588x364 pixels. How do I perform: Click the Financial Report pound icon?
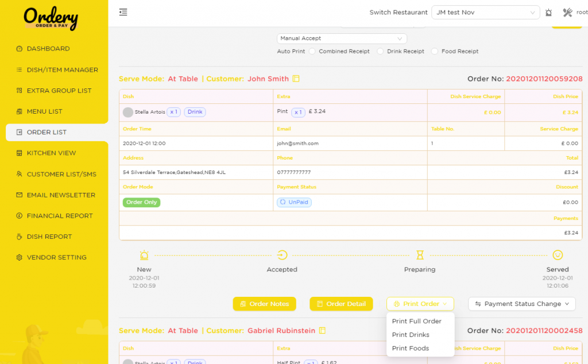(19, 215)
